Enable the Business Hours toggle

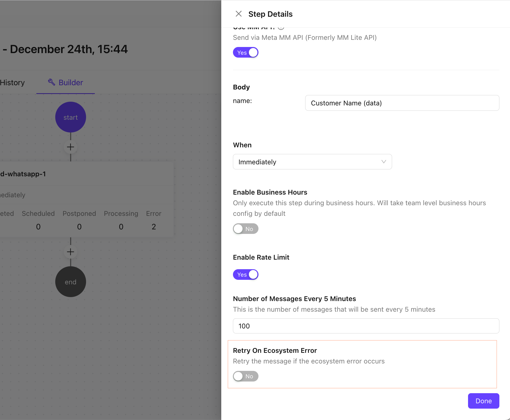tap(246, 229)
